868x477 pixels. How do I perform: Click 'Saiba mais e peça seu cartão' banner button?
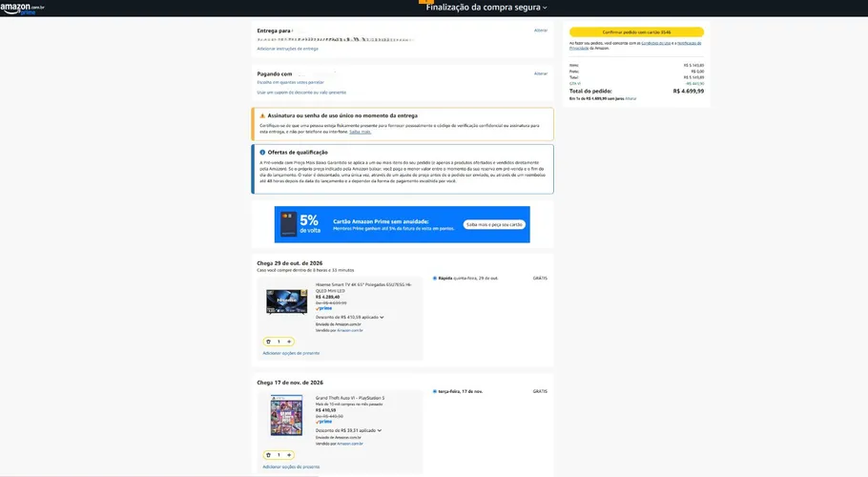coord(494,224)
